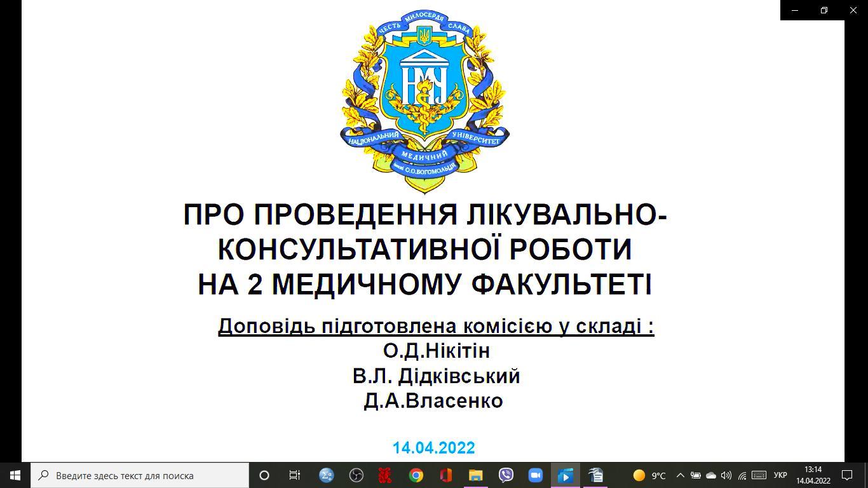Image resolution: width=868 pixels, height=488 pixels.
Task: Open Microsoft Office from the taskbar
Action: tap(445, 475)
